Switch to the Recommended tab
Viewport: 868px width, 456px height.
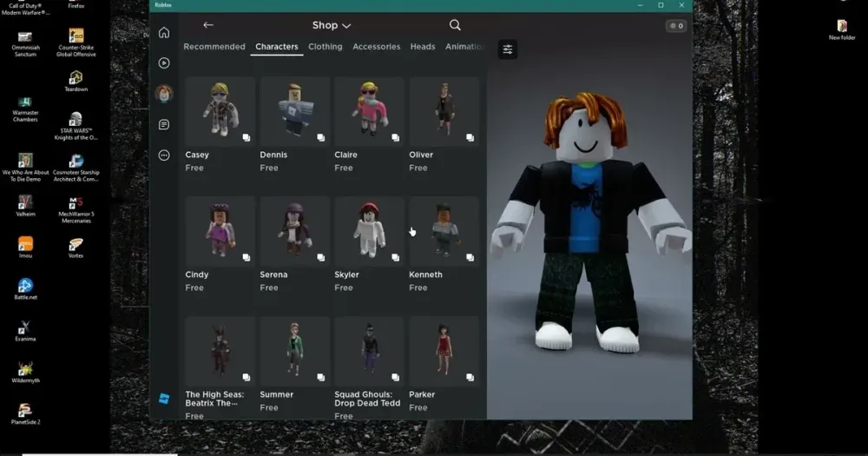tap(214, 47)
